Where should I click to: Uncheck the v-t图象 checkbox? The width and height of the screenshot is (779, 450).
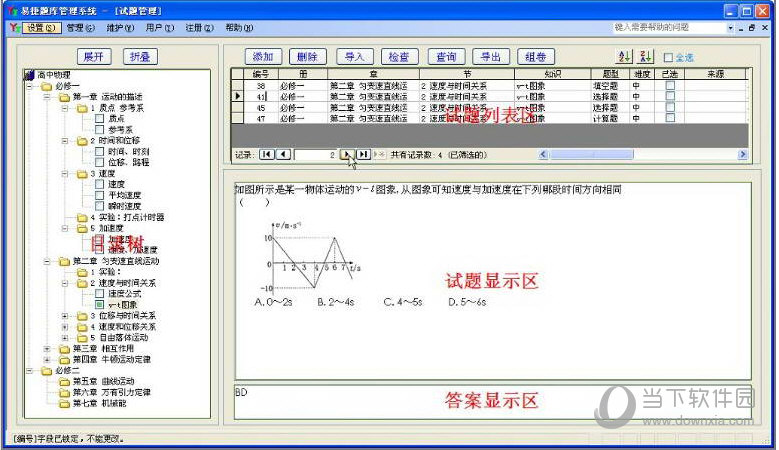[100, 304]
